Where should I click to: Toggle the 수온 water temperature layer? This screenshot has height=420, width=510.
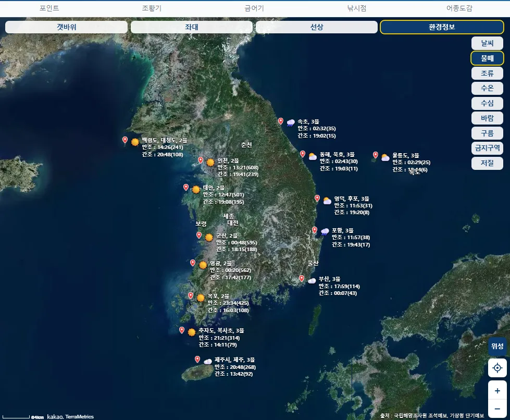click(x=487, y=88)
